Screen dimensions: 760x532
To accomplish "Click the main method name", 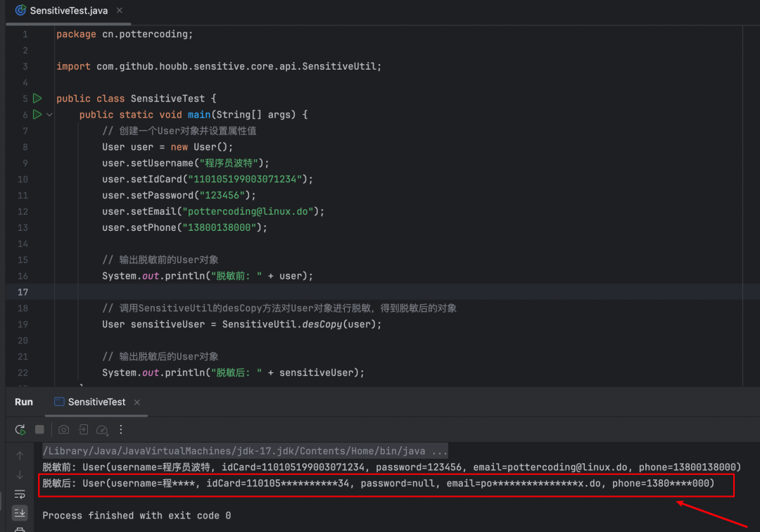I will click(x=198, y=115).
